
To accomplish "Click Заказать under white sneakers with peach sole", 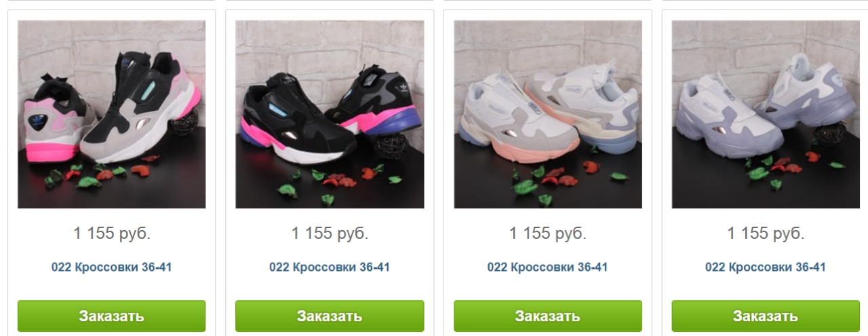I will pyautogui.click(x=547, y=316).
